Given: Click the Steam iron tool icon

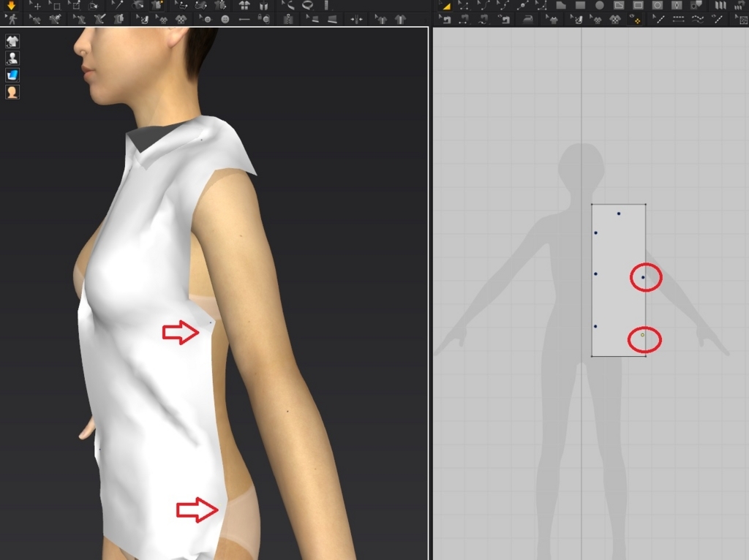Looking at the screenshot, I should (x=527, y=19).
